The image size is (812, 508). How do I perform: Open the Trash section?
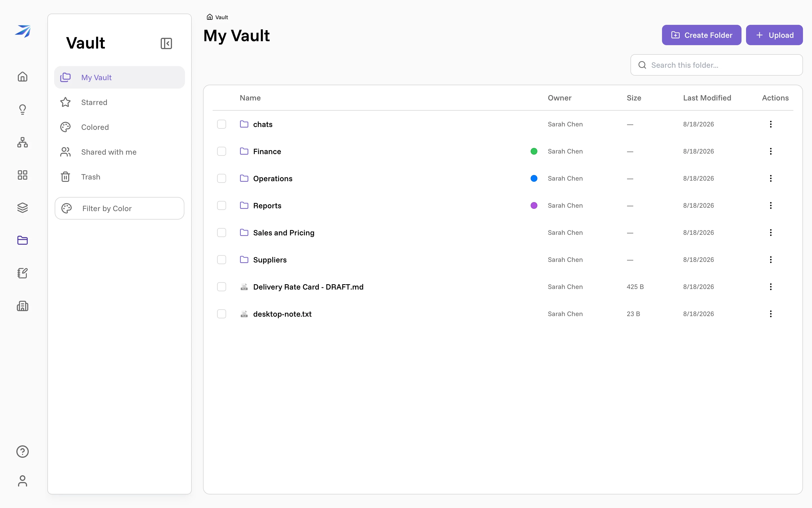point(120,177)
